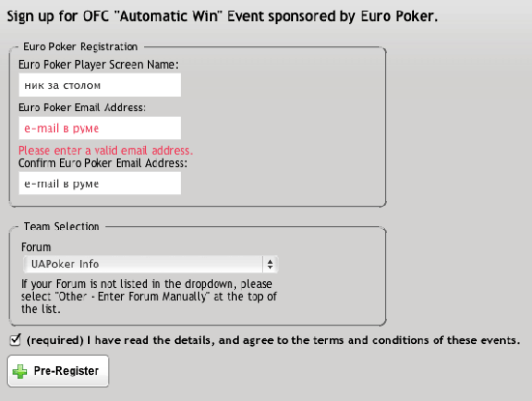Screen dimensions: 532x401
Task: Click the 'I have read the details' agreement text
Action: tap(273, 340)
